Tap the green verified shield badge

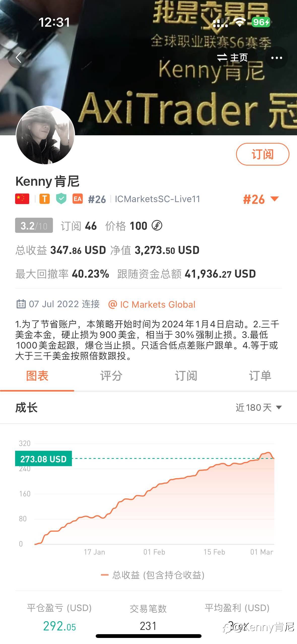[x=61, y=199]
